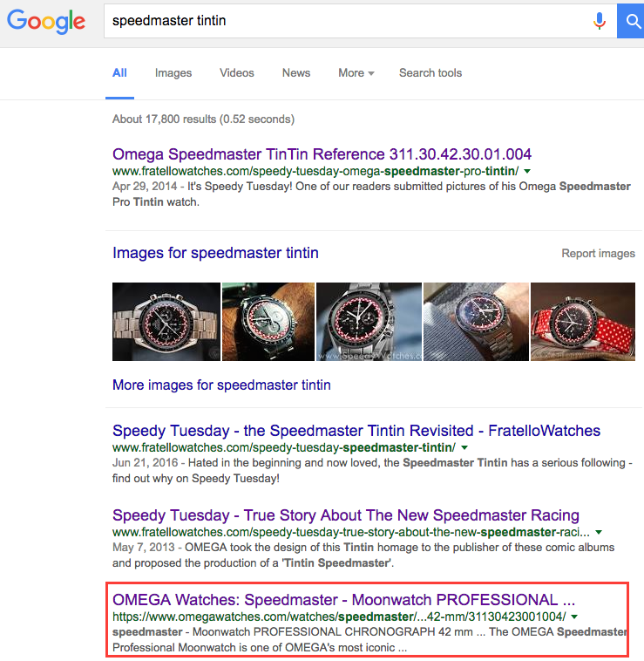Switch to the Images tab
This screenshot has width=644, height=661.
click(173, 73)
